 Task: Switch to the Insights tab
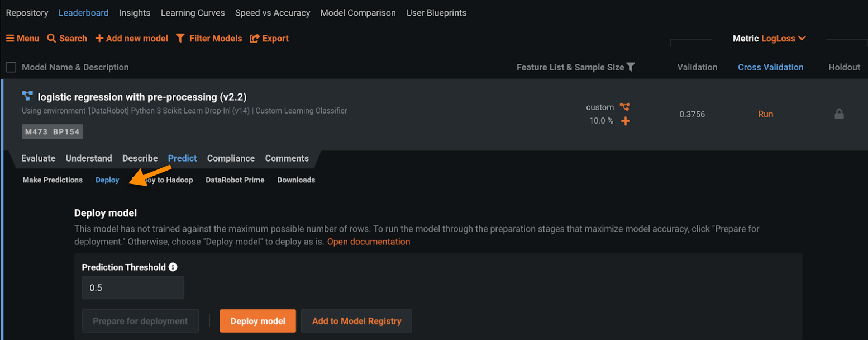[x=135, y=13]
